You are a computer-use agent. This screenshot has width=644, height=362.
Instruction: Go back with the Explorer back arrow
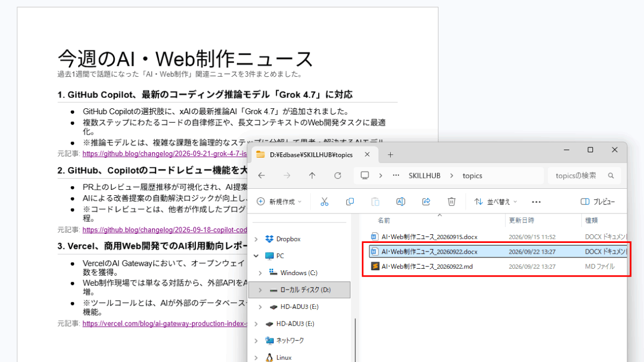[261, 175]
